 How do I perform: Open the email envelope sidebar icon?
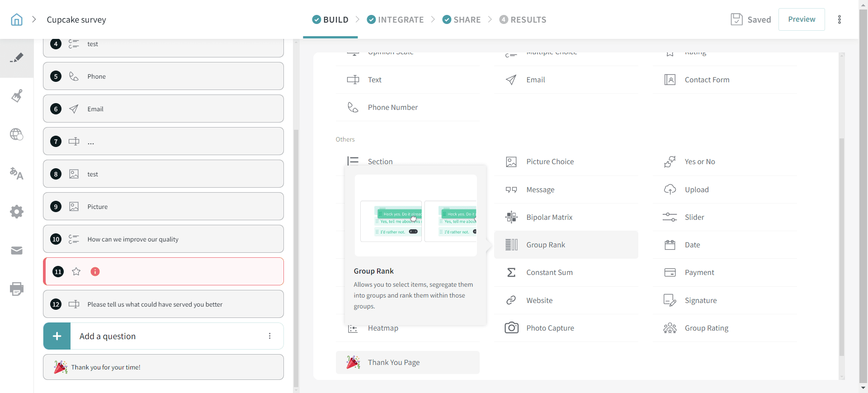[17, 251]
